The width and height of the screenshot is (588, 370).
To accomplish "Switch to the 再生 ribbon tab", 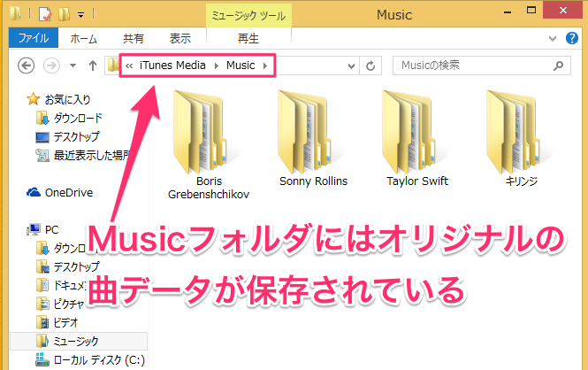I will point(248,38).
